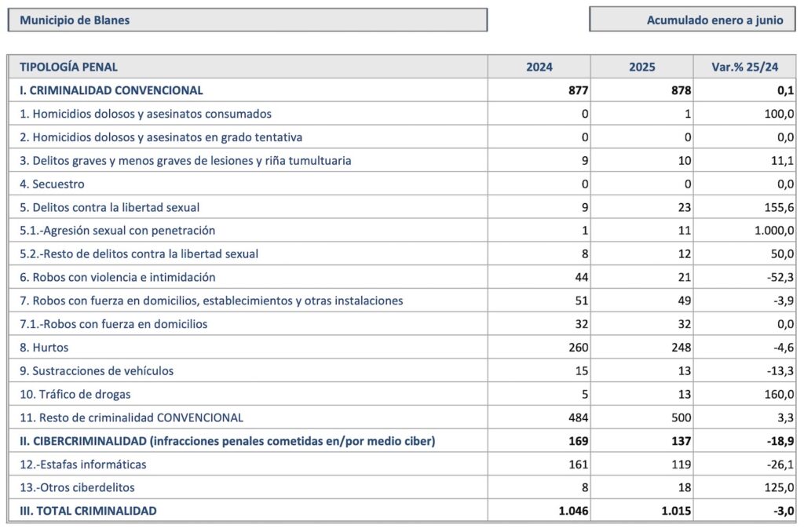804x532 pixels.
Task: Click the 2025 value 137 for cibercriminalidad
Action: (x=681, y=441)
